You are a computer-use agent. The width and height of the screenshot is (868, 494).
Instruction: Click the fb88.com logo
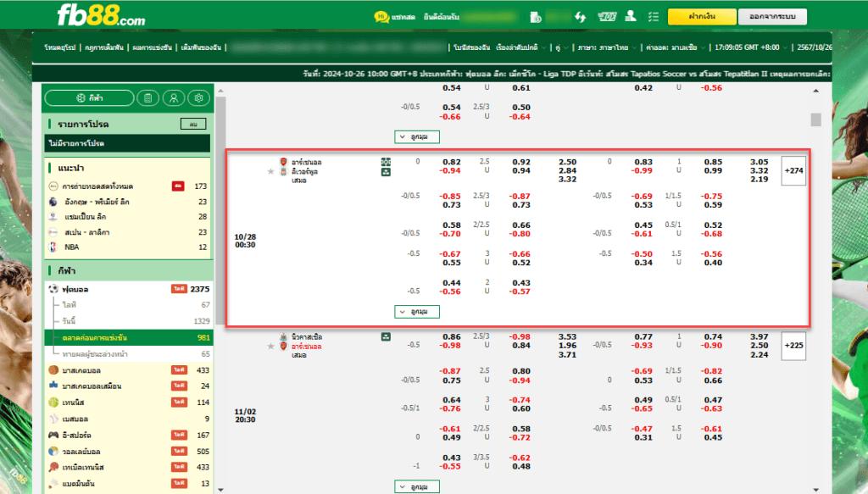[x=102, y=16]
